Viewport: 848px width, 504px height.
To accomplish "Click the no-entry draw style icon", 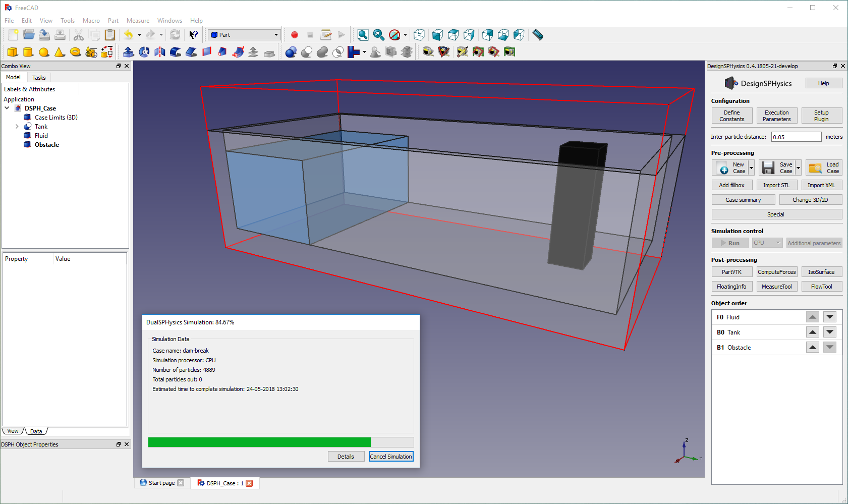I will click(x=394, y=35).
